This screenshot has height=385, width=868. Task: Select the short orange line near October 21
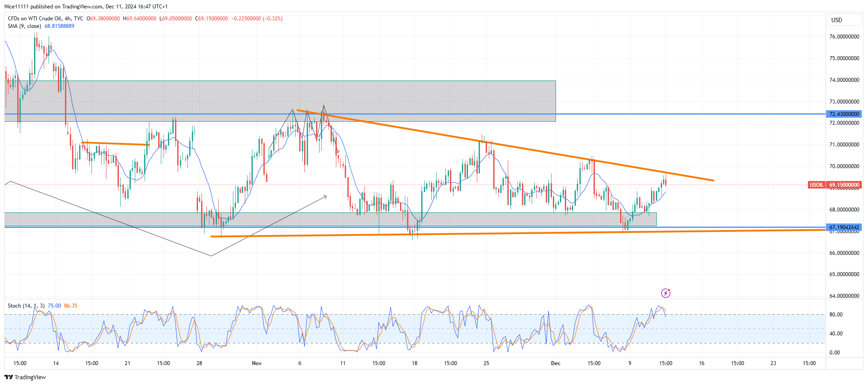pyautogui.click(x=116, y=143)
